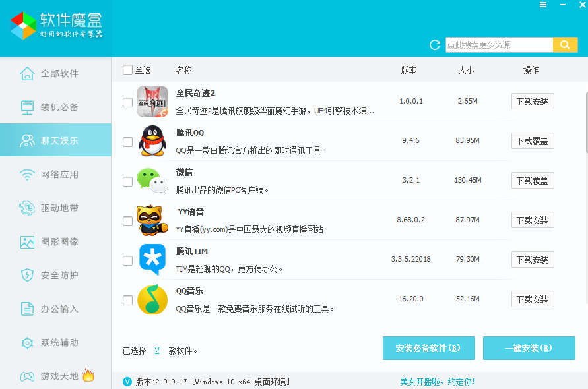Image resolution: width=588 pixels, height=389 pixels.
Task: Click the version text 版本:2.9.9.17
Action: (x=162, y=382)
